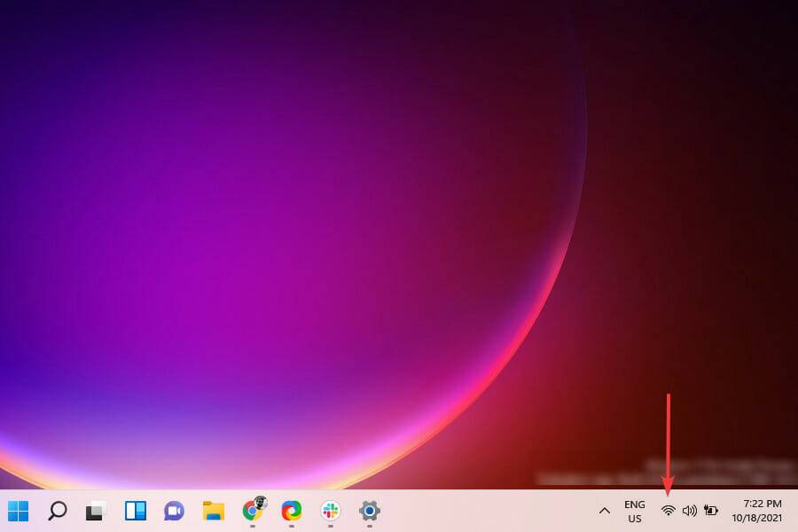The width and height of the screenshot is (798, 532).
Task: Open the Widgets panel
Action: pos(134,512)
